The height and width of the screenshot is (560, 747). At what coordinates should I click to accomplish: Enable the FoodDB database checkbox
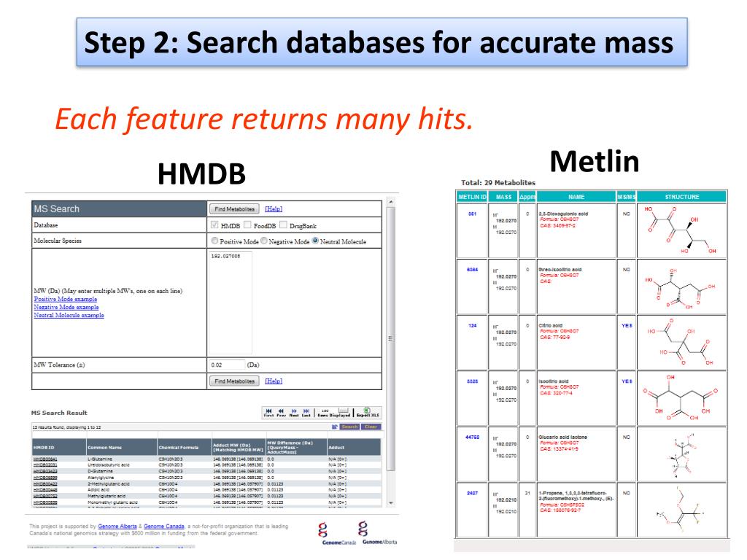[247, 225]
